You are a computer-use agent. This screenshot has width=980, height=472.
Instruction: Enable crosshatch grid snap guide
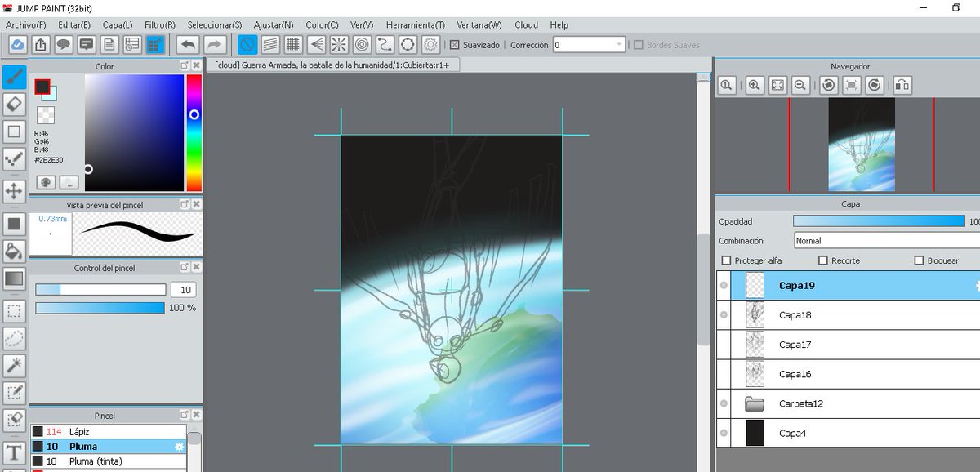(293, 44)
